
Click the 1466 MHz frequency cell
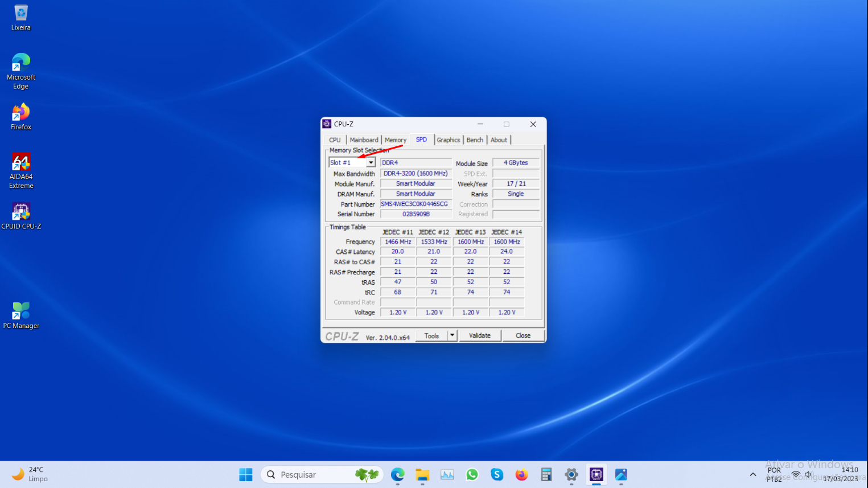pyautogui.click(x=398, y=241)
